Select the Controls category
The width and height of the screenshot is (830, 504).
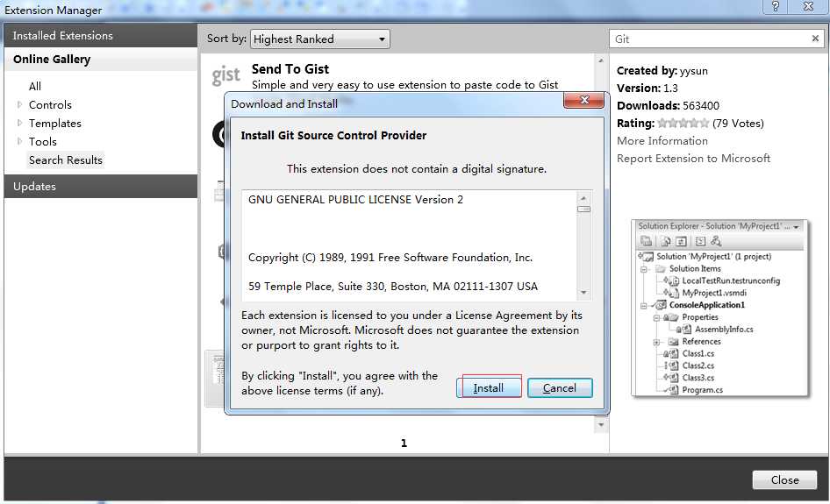tap(50, 104)
